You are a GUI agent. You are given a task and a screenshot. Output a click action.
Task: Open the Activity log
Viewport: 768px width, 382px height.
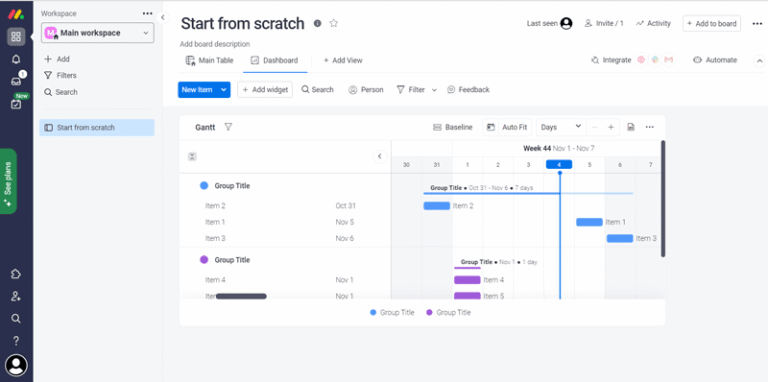point(653,23)
